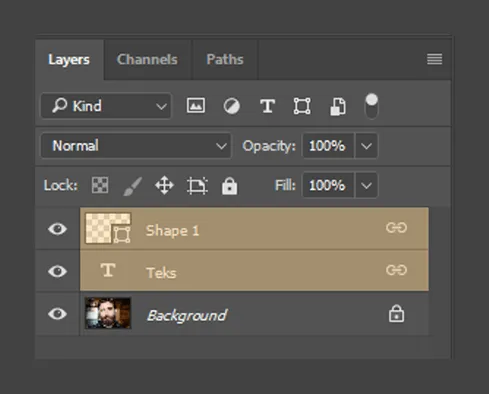Filter for shape layers icon
The height and width of the screenshot is (394, 489).
click(302, 106)
